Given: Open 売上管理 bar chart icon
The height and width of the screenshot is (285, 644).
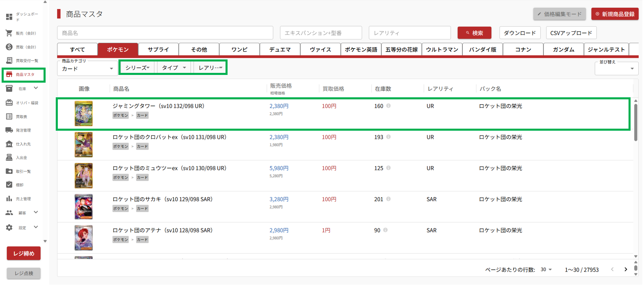Looking at the screenshot, I should coord(9,199).
